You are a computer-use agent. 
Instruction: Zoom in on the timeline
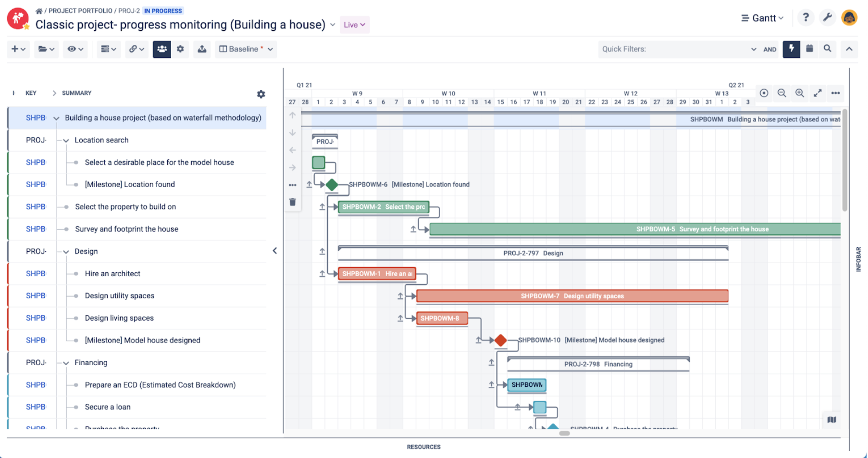[x=800, y=93]
